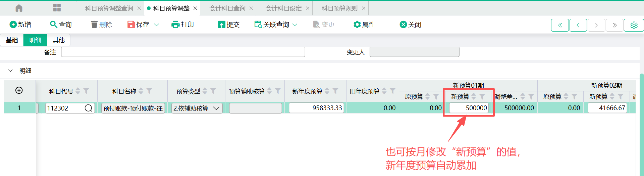
Task: Open the settings gear at top right
Action: [634, 25]
